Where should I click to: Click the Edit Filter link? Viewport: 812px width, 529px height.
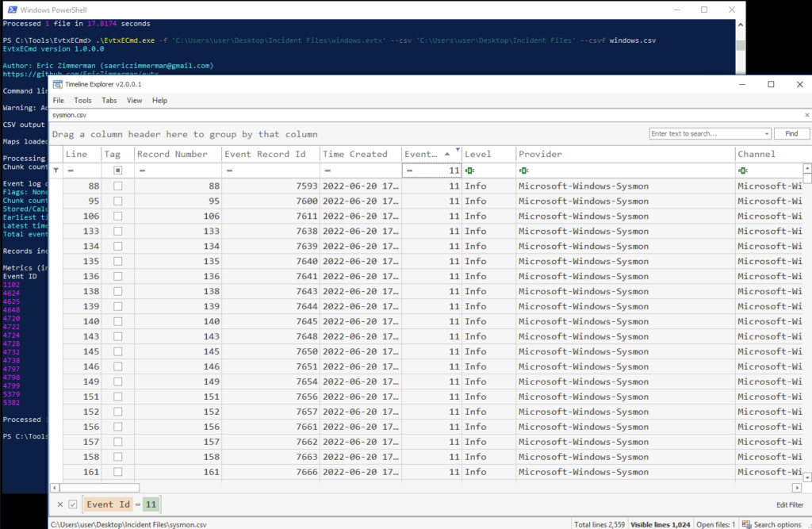click(x=789, y=504)
